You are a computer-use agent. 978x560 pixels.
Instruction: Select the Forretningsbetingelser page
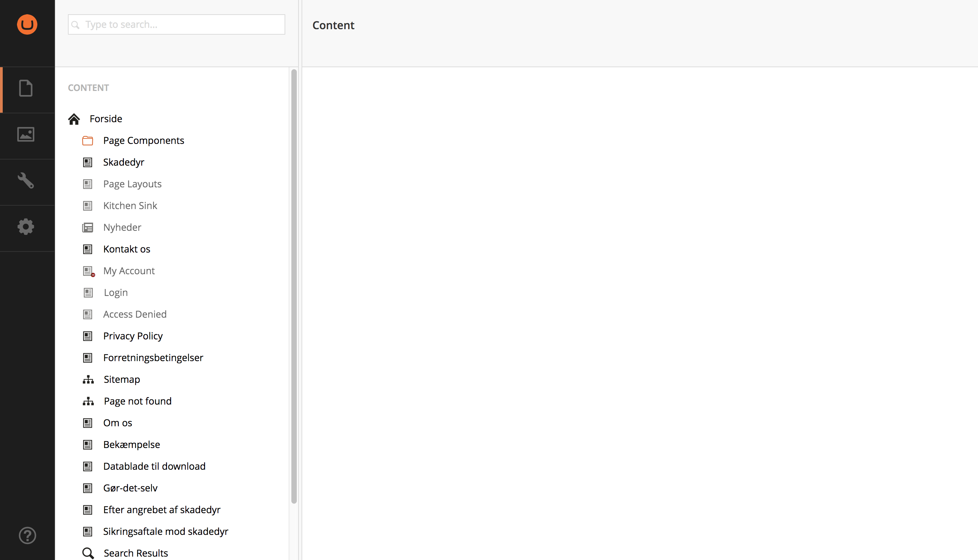pyautogui.click(x=153, y=358)
